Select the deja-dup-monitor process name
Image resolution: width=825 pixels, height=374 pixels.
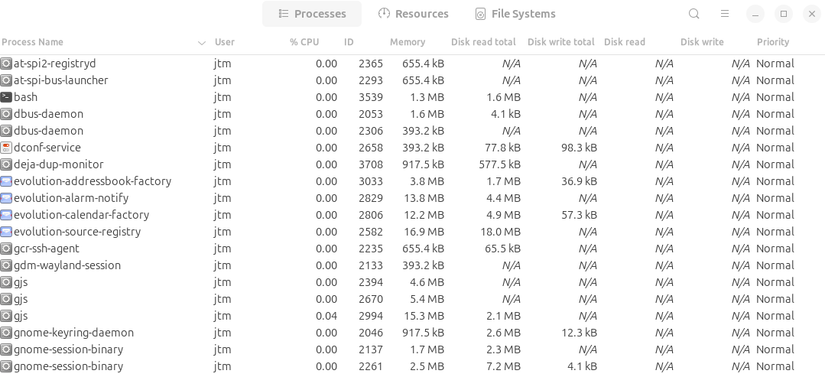(58, 164)
